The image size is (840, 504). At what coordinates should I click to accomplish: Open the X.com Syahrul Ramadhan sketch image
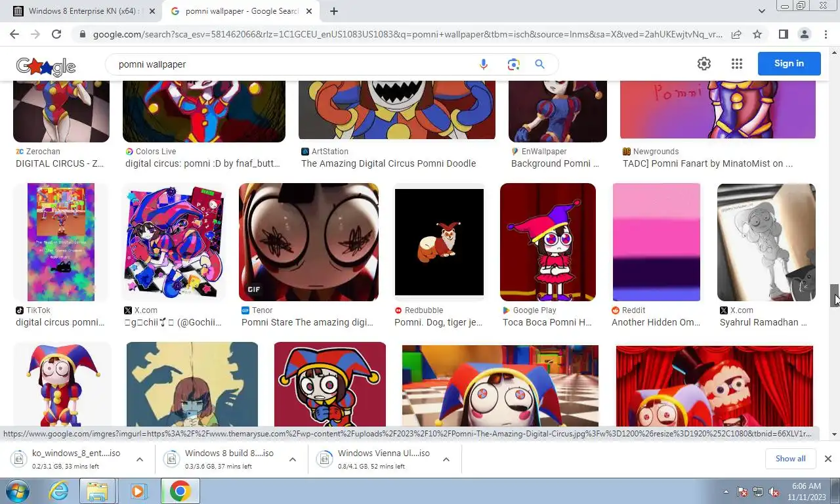tap(766, 242)
